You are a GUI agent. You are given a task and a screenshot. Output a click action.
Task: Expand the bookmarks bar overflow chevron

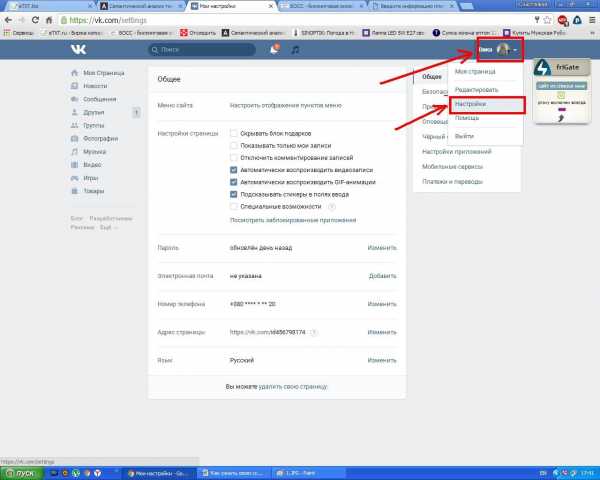pyautogui.click(x=593, y=33)
